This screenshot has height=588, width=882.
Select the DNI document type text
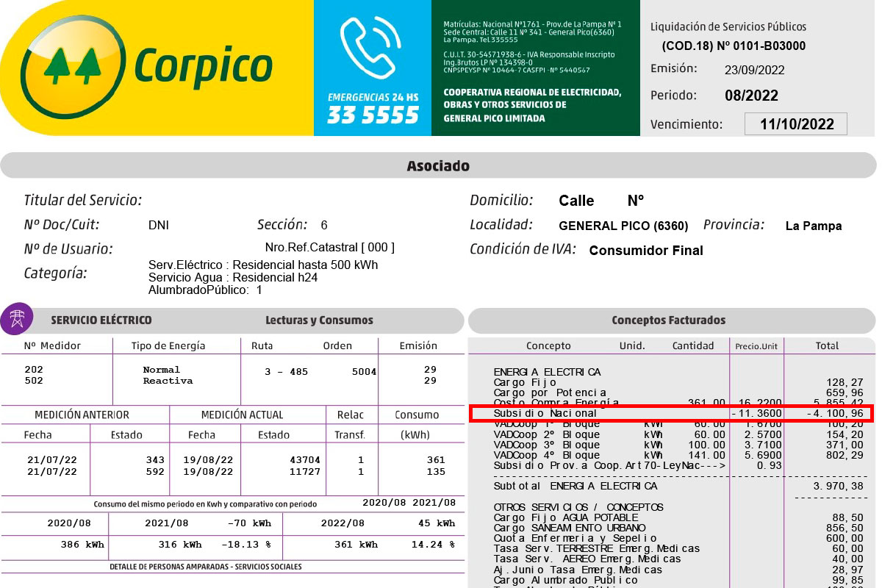(158, 226)
